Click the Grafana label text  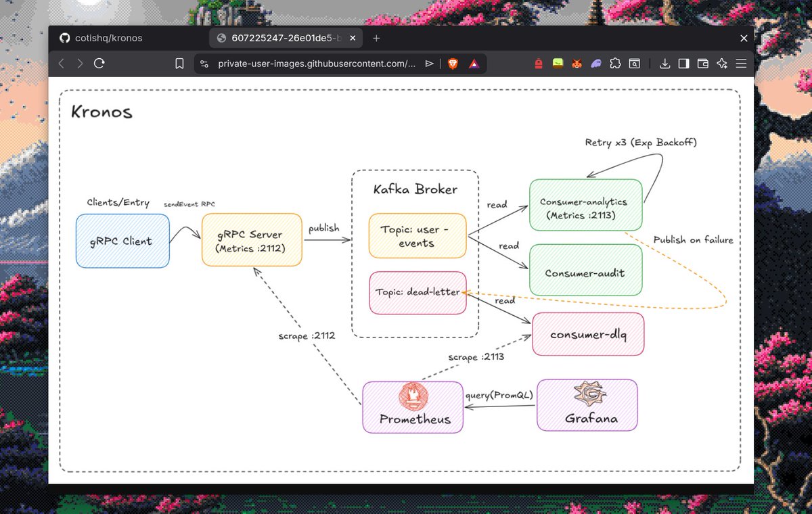click(x=591, y=419)
